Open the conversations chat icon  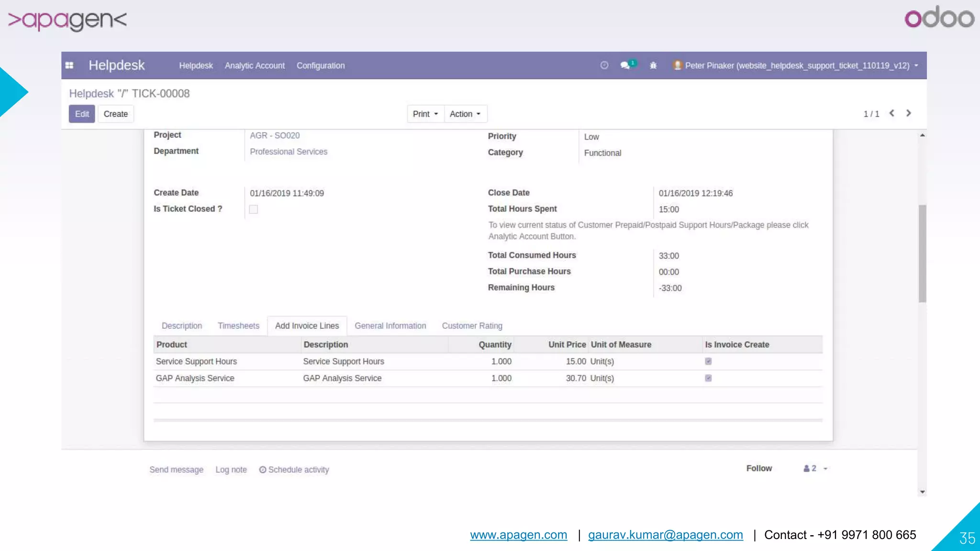[x=625, y=66]
